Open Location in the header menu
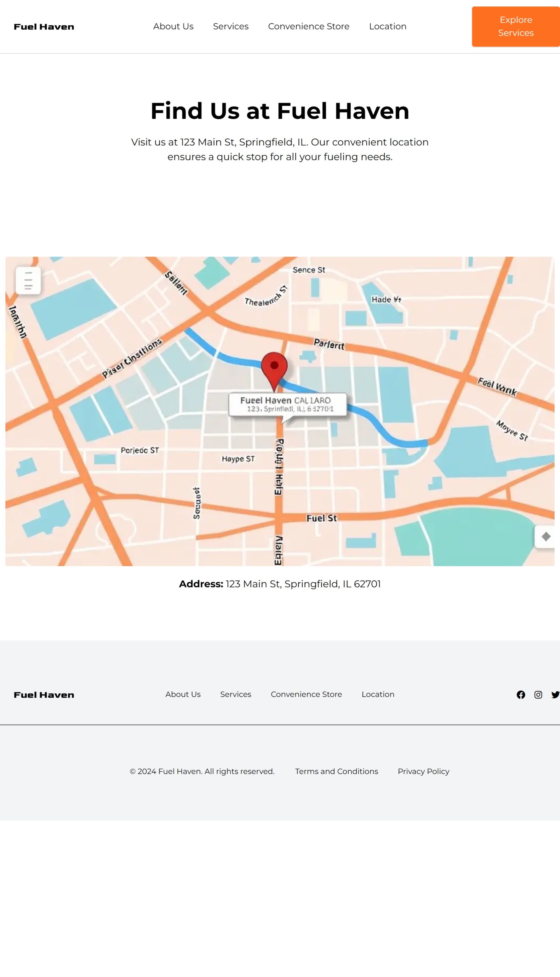 tap(387, 27)
